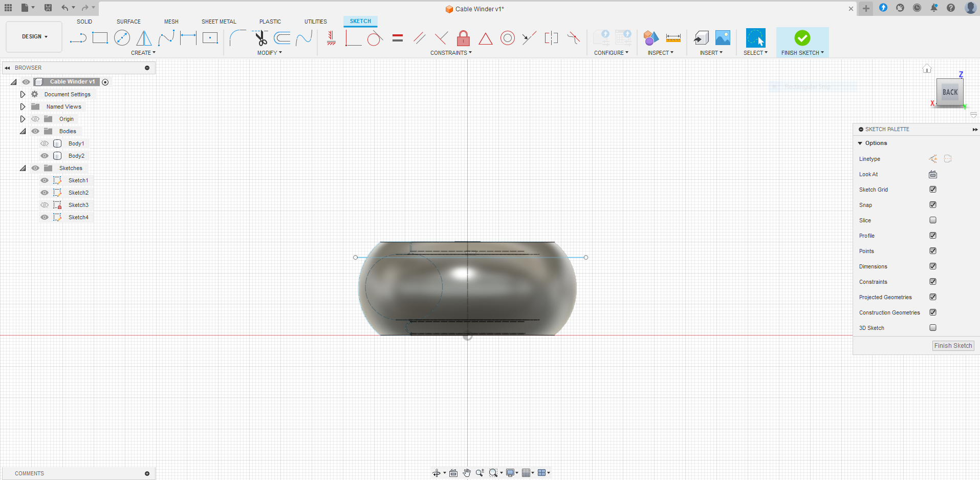This screenshot has height=480, width=980.
Task: Click the Select tool icon
Action: (755, 38)
